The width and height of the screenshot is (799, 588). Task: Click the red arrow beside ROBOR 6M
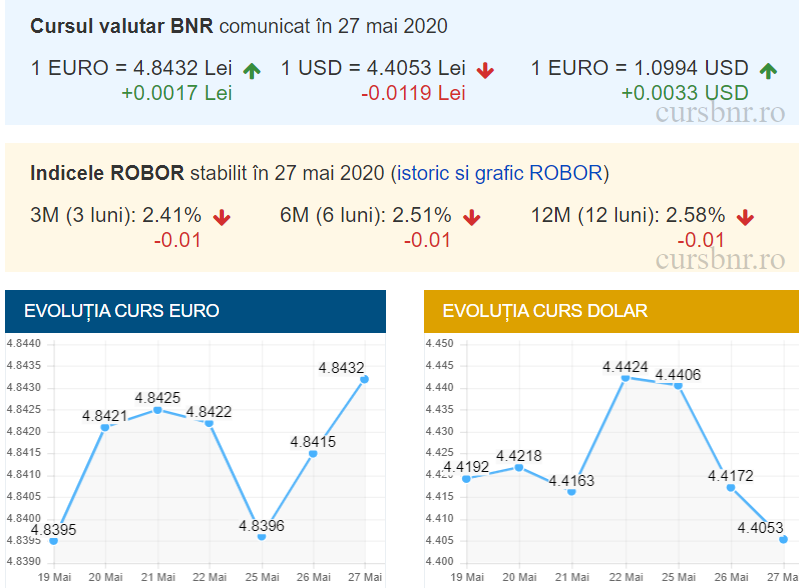pyautogui.click(x=471, y=217)
